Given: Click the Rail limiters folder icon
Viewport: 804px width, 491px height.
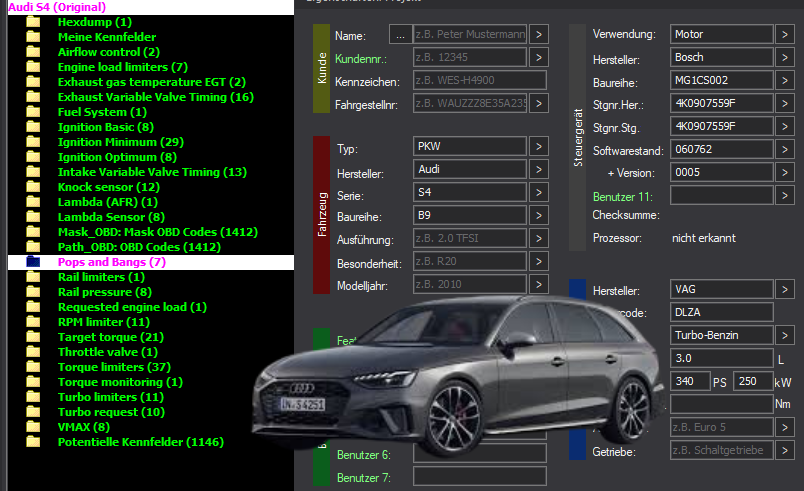Looking at the screenshot, I should click(x=33, y=277).
